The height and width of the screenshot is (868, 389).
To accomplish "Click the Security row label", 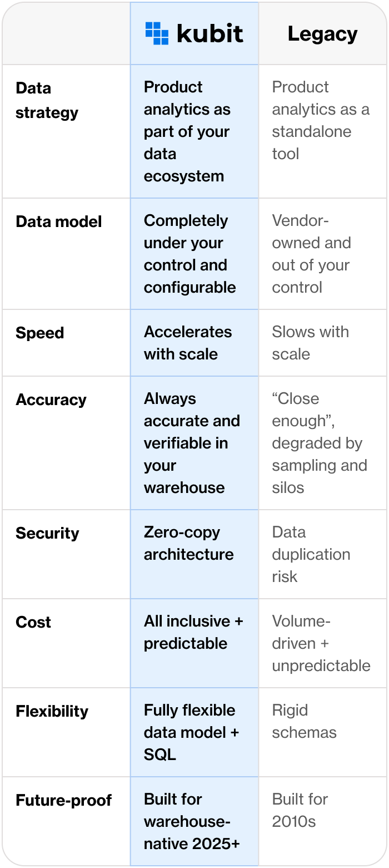I will (47, 533).
